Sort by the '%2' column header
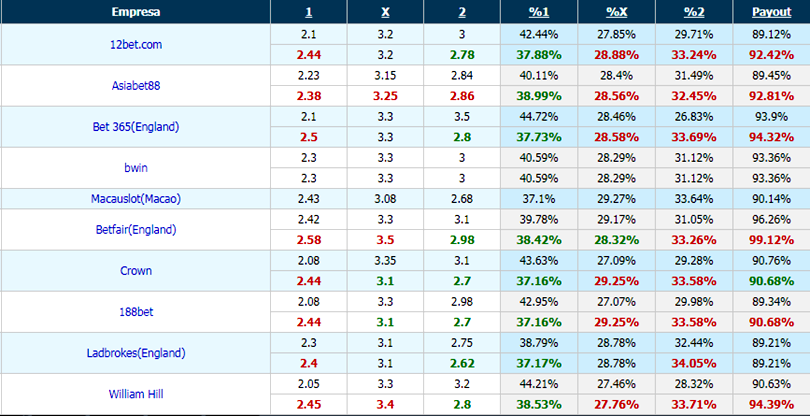Viewport: 810px width, 416px height. tap(694, 12)
